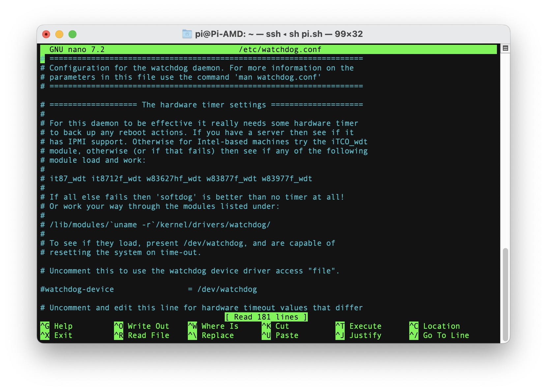Enter full screen with the green traffic light
Screen dimensions: 547x392
(72, 34)
